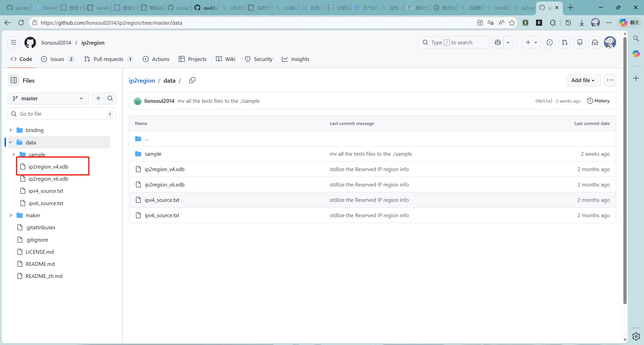The height and width of the screenshot is (345, 644).
Task: Open the issues header icon
Action: tap(549, 42)
